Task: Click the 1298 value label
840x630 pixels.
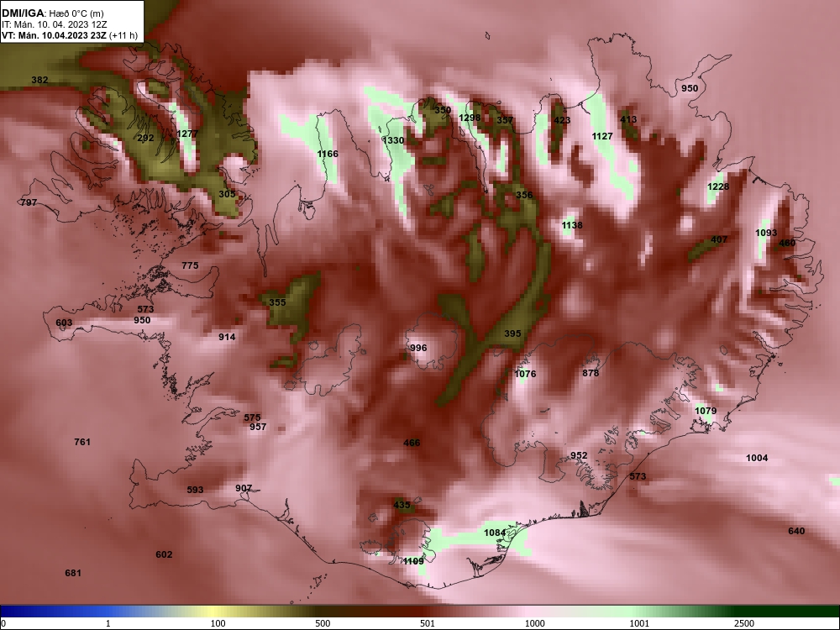Action: pos(470,118)
